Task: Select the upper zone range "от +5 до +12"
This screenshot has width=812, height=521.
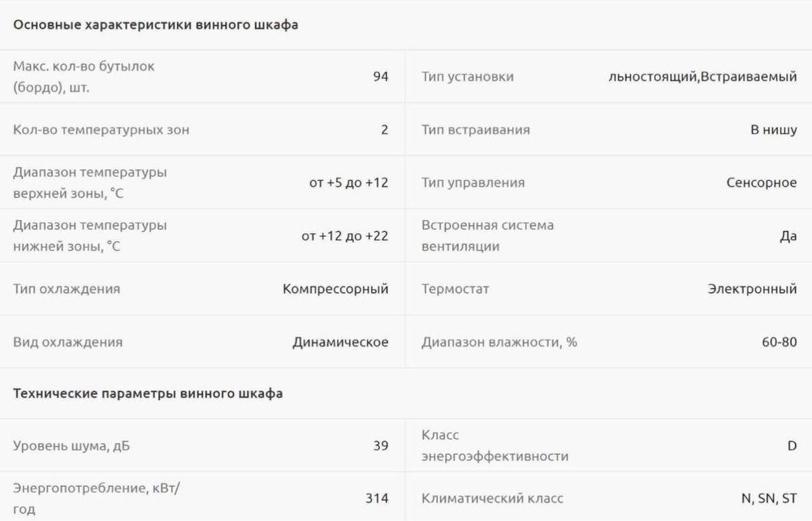Action: point(348,183)
